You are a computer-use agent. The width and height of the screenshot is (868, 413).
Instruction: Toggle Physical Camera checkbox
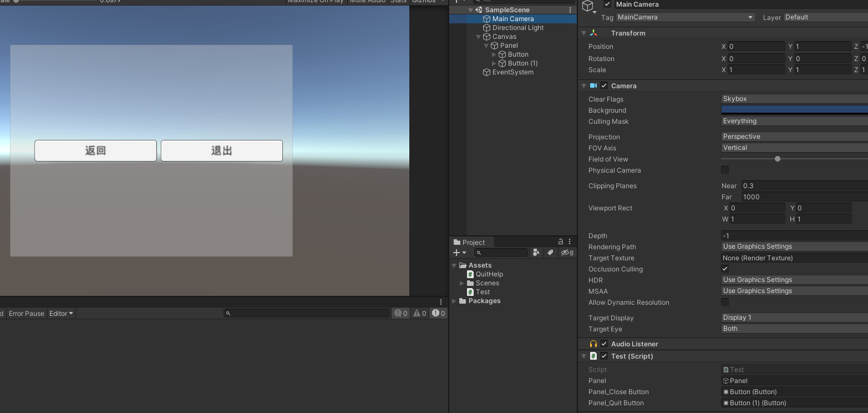[725, 170]
